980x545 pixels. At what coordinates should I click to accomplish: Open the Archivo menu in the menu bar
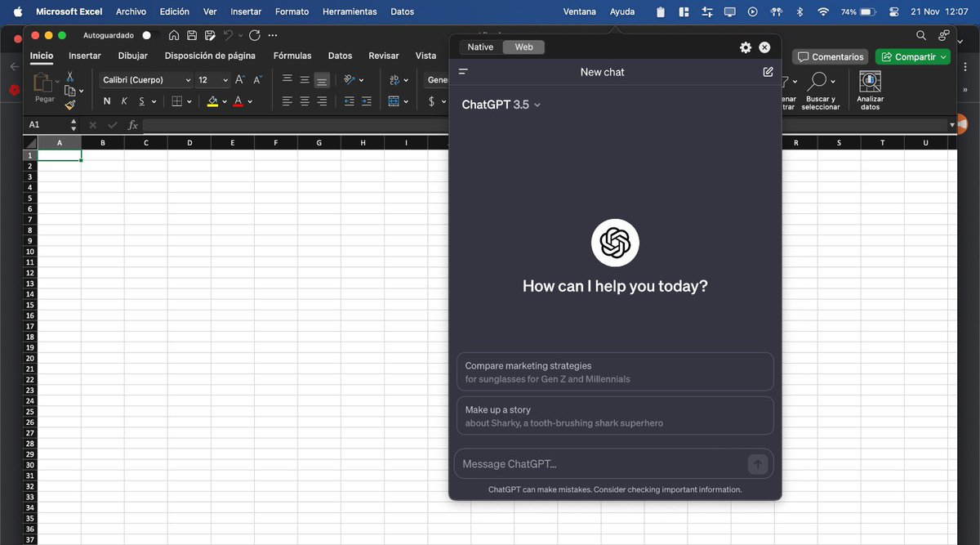pyautogui.click(x=130, y=12)
